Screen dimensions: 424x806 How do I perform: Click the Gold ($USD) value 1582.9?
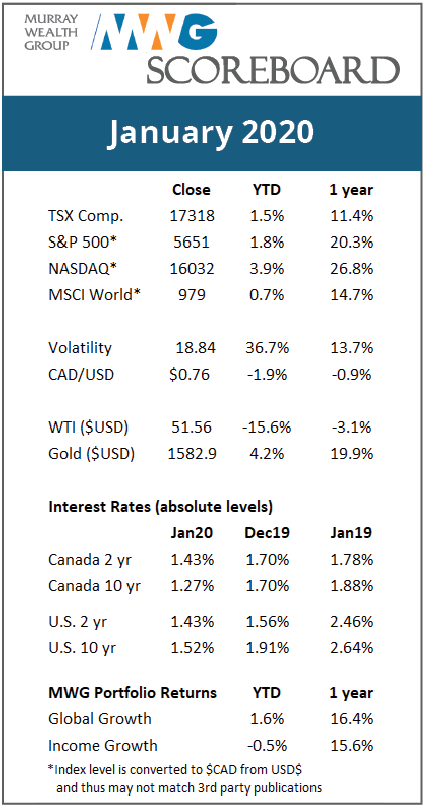[x=192, y=454]
